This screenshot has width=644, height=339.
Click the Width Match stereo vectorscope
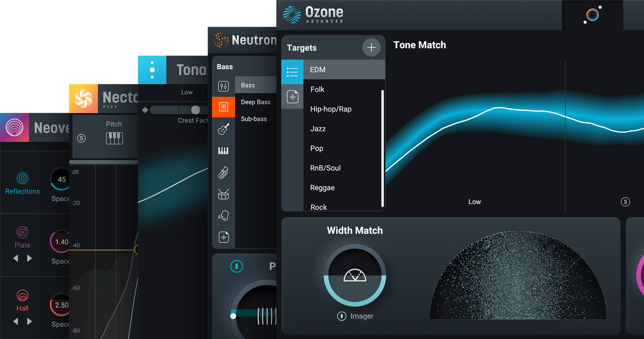[518, 275]
